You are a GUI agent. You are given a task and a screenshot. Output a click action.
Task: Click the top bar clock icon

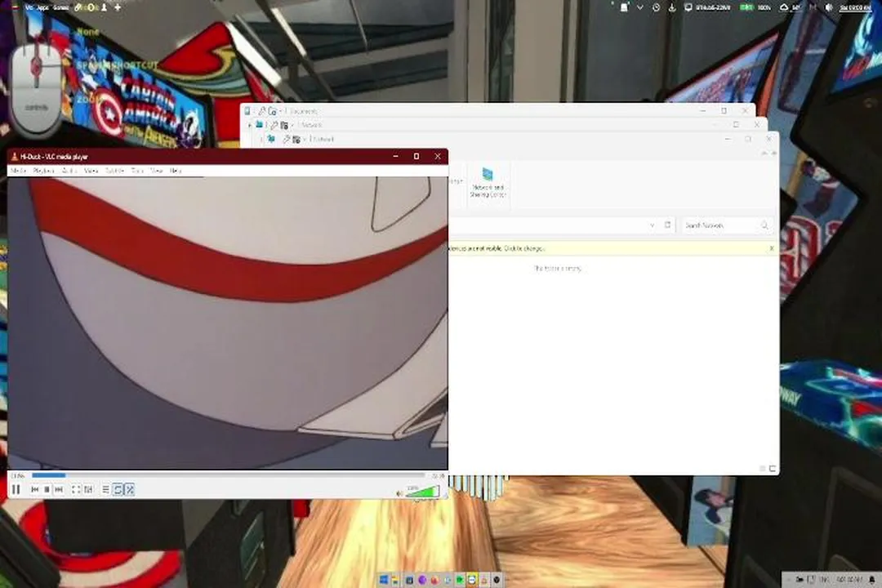[656, 7]
